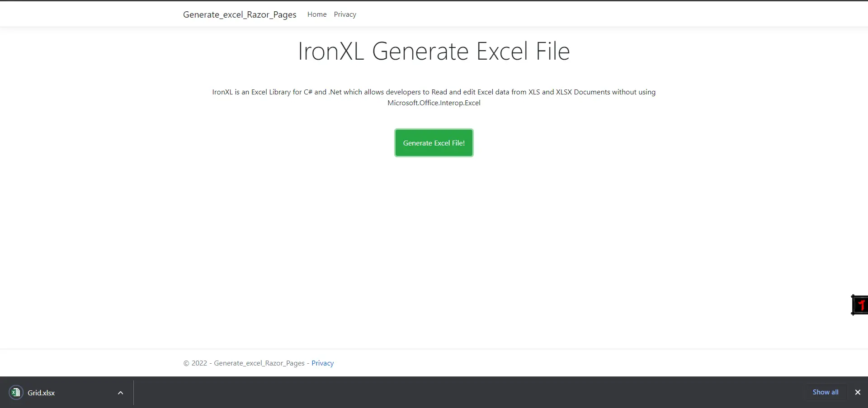Click the Microsoft.Office.Interop.Excel text
Screen dimensions: 868x408
pos(434,103)
